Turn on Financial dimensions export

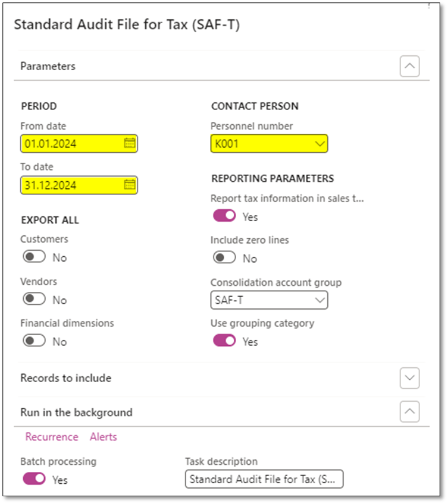(x=35, y=341)
